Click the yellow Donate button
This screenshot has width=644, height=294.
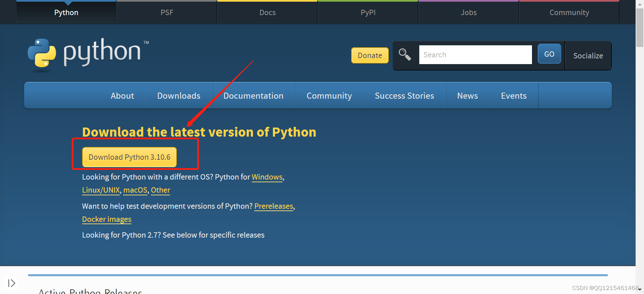[370, 55]
